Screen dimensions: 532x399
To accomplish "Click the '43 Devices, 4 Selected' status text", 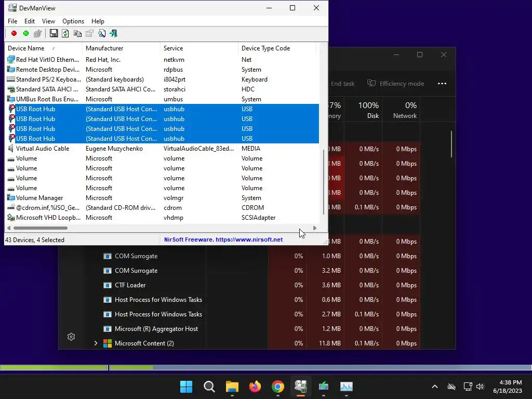I will [x=35, y=240].
